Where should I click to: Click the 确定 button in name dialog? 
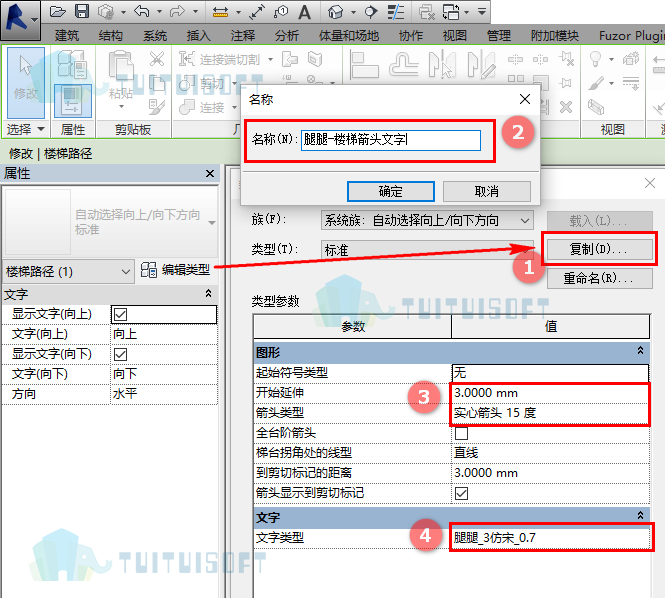coord(391,192)
